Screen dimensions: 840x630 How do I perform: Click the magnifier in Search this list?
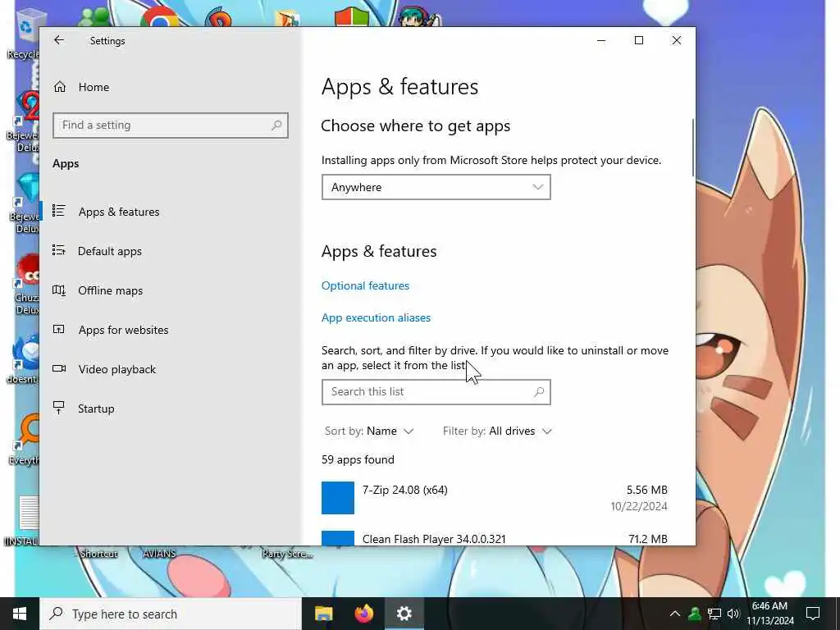click(x=539, y=392)
